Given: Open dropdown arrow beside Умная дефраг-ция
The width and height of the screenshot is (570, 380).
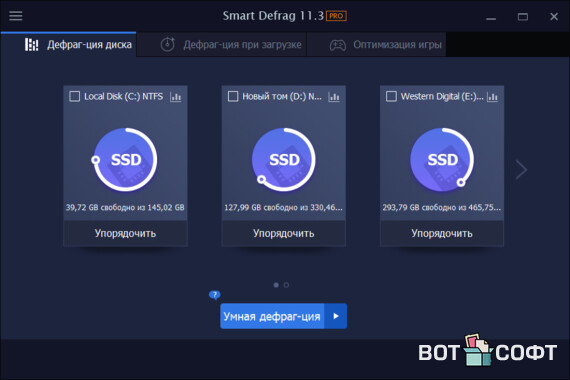Looking at the screenshot, I should [x=336, y=316].
